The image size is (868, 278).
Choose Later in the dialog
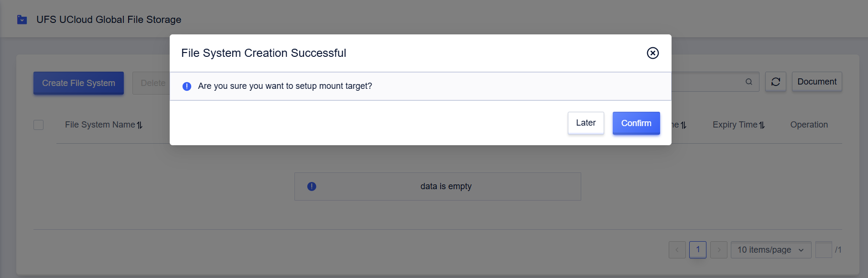pyautogui.click(x=586, y=123)
